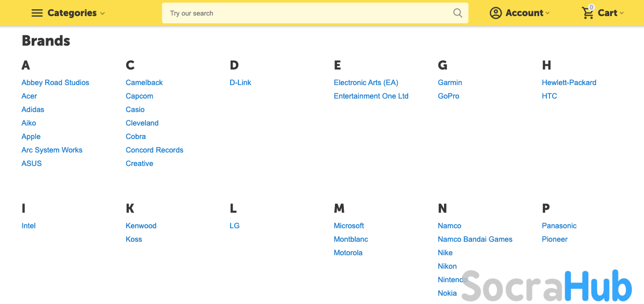
Task: Expand the Account dropdown chevron
Action: pos(548,13)
